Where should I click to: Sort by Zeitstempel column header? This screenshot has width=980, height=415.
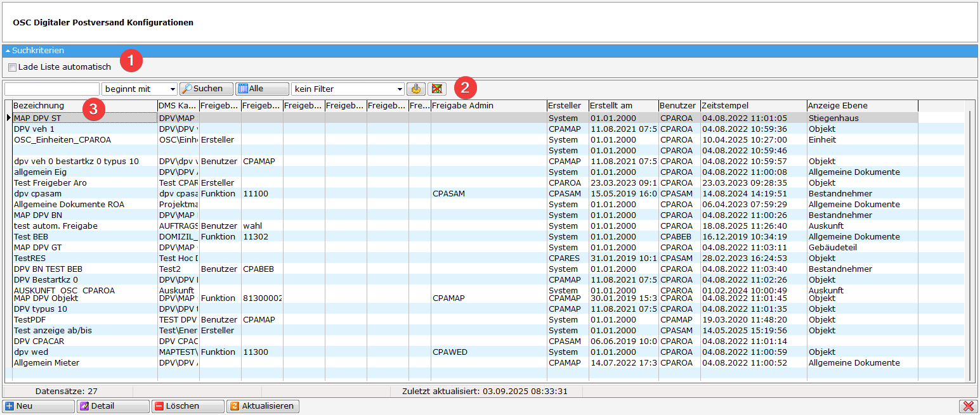point(753,106)
